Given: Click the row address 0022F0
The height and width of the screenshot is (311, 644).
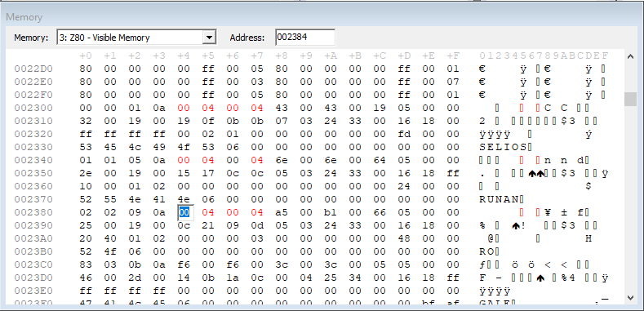Looking at the screenshot, I should [33, 95].
